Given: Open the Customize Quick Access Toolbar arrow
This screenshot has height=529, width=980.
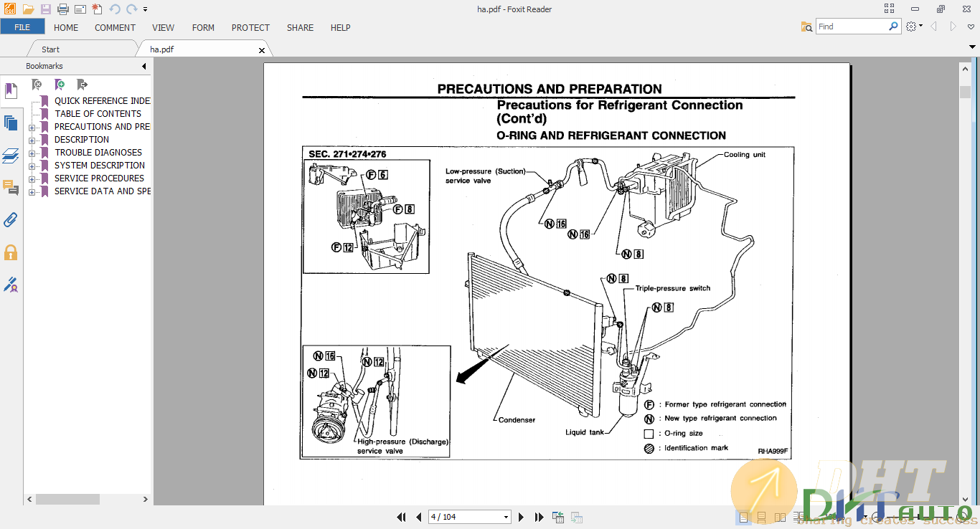Looking at the screenshot, I should click(x=145, y=9).
